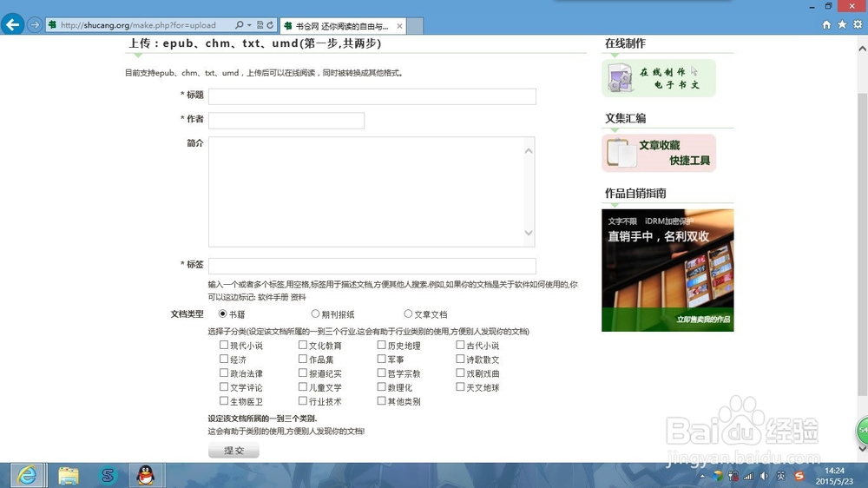Check the 政治法律 checkbox

(x=224, y=373)
